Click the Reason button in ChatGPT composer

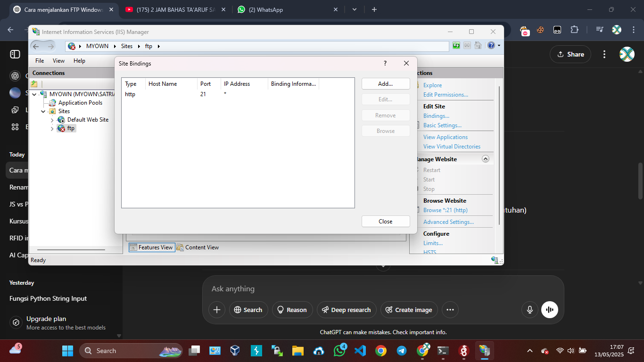pos(292,310)
